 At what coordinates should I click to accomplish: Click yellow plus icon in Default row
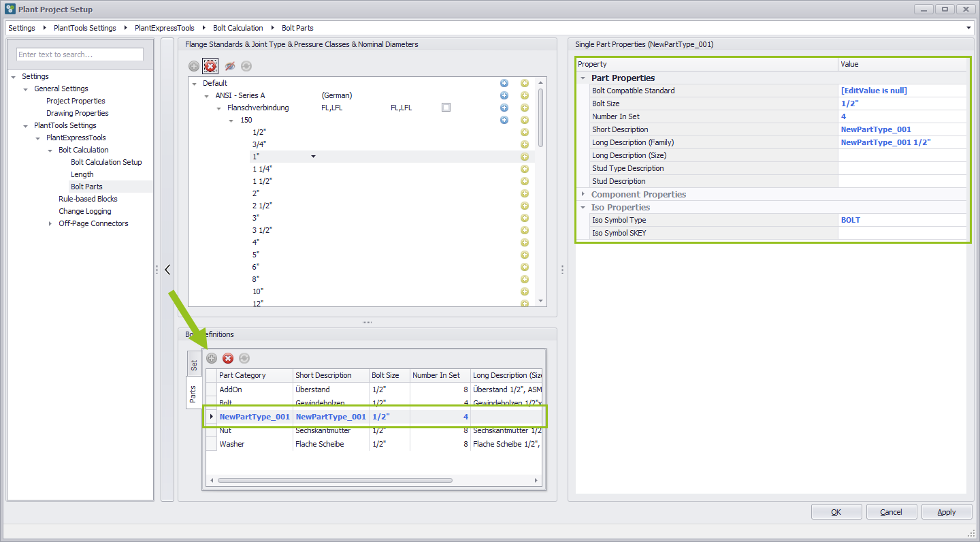pos(525,83)
